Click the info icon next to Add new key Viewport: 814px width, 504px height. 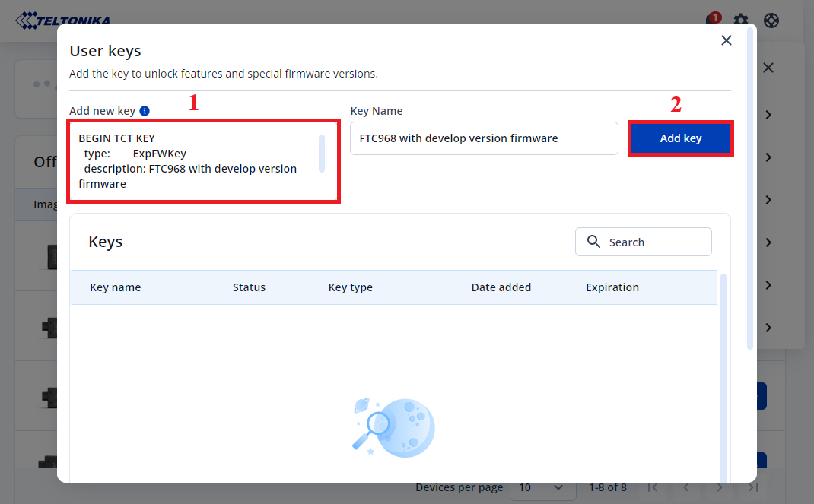click(145, 110)
